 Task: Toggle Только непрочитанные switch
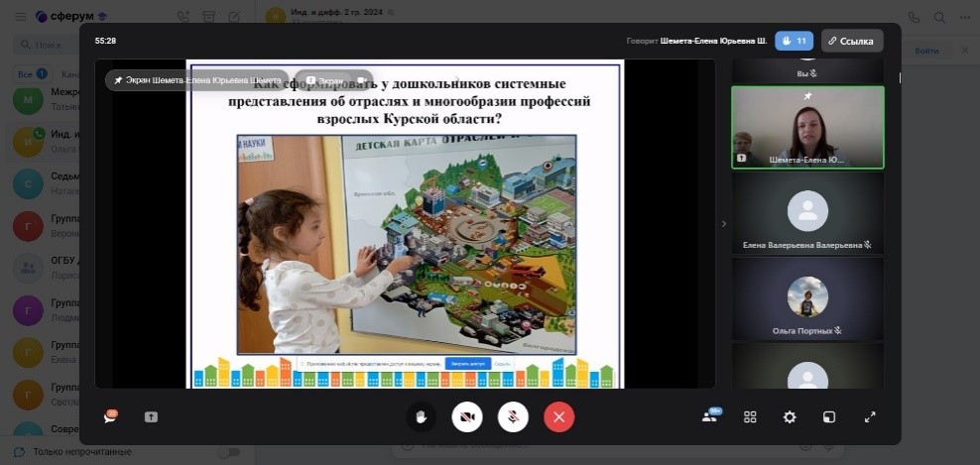(229, 451)
